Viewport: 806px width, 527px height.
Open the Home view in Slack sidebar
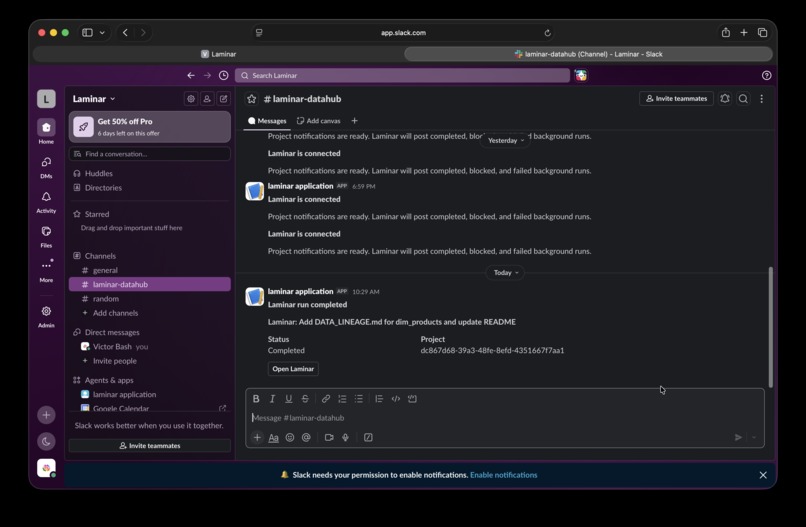click(x=46, y=131)
